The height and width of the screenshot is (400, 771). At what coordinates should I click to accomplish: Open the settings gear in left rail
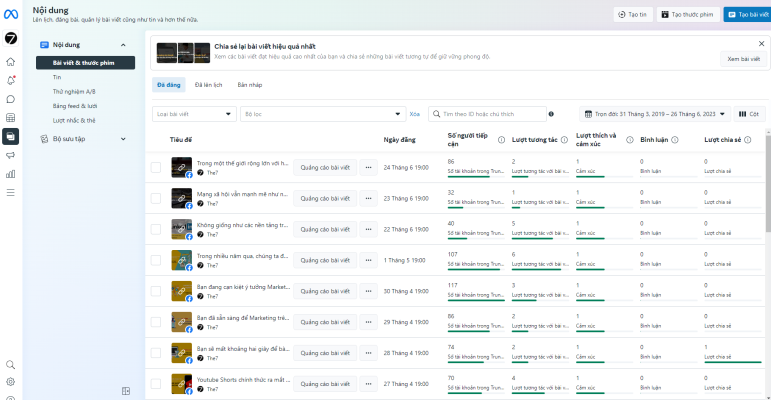coord(10,381)
